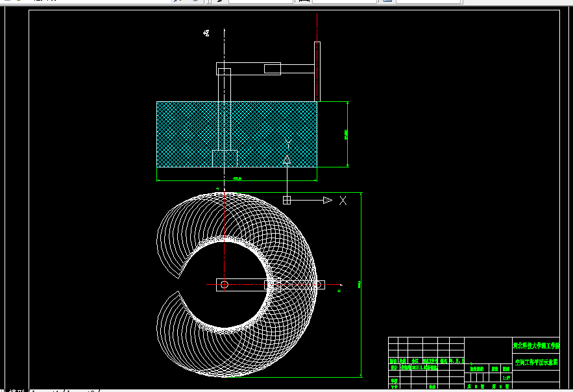Image resolution: width=573 pixels, height=392 pixels.
Task: Select the white spiral workspace pattern
Action: (x=237, y=285)
